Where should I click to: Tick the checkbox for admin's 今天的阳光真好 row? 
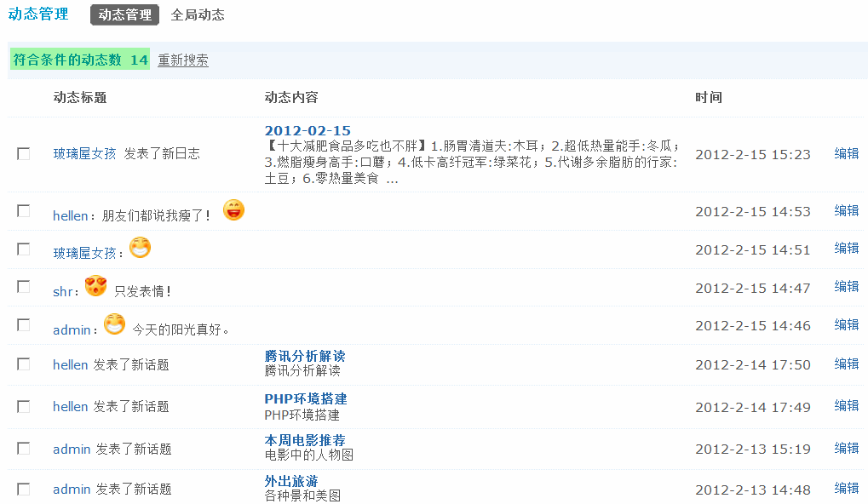pos(23,324)
